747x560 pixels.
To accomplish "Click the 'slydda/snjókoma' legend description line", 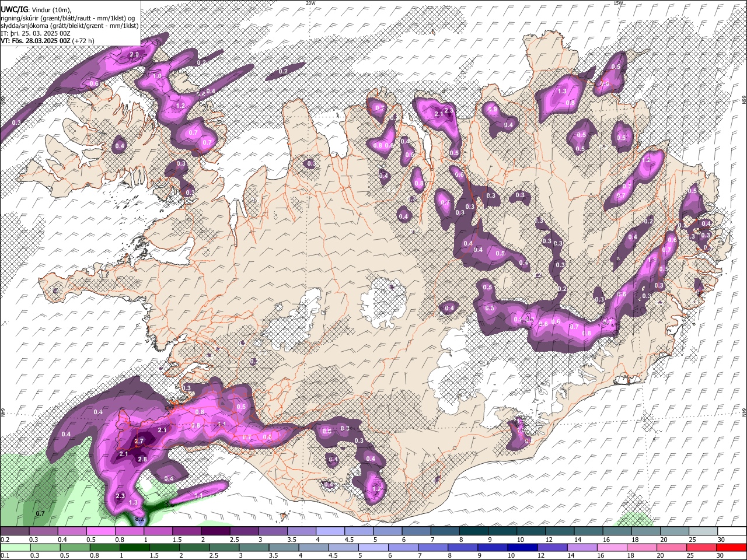I will [69, 26].
